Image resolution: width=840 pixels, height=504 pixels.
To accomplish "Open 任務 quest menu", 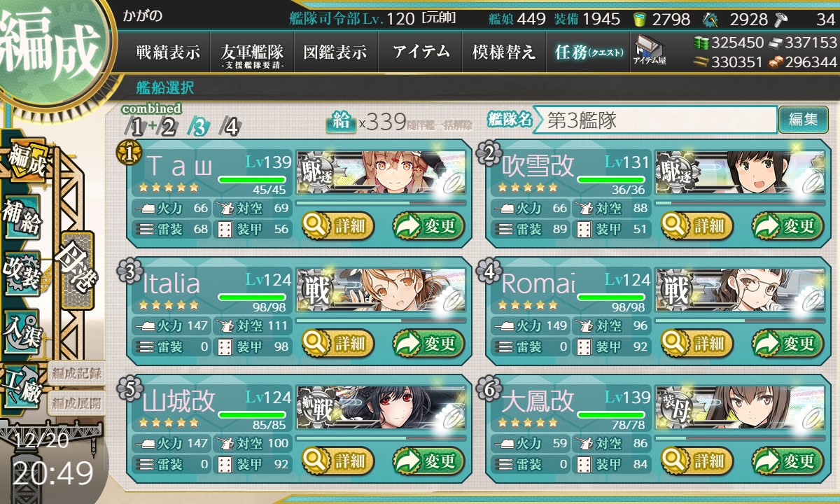I will [588, 52].
